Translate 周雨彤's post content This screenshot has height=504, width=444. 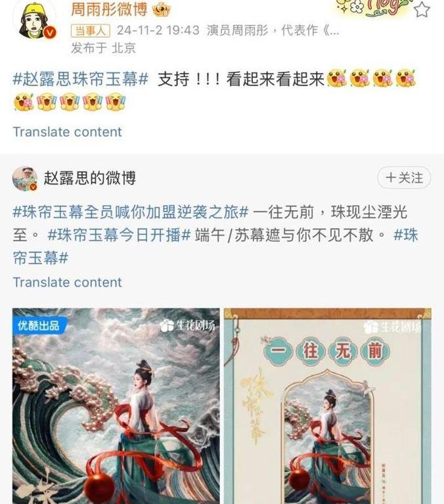[x=67, y=132]
